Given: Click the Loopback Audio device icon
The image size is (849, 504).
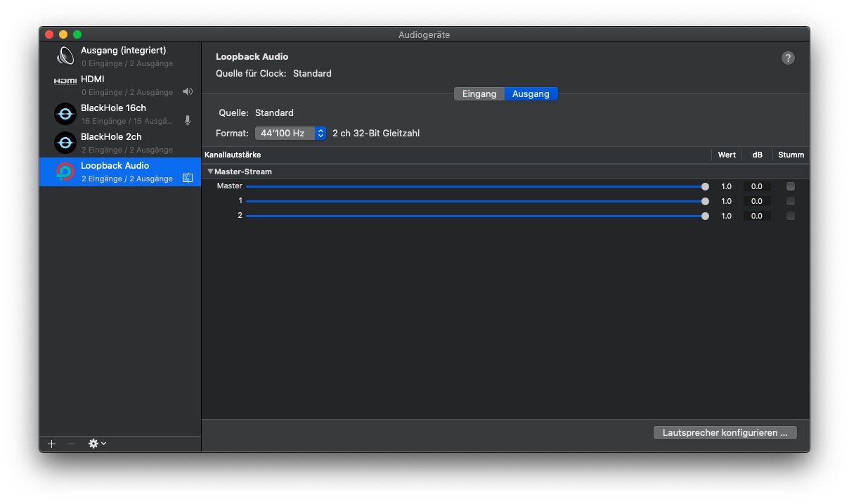Looking at the screenshot, I should [x=65, y=172].
